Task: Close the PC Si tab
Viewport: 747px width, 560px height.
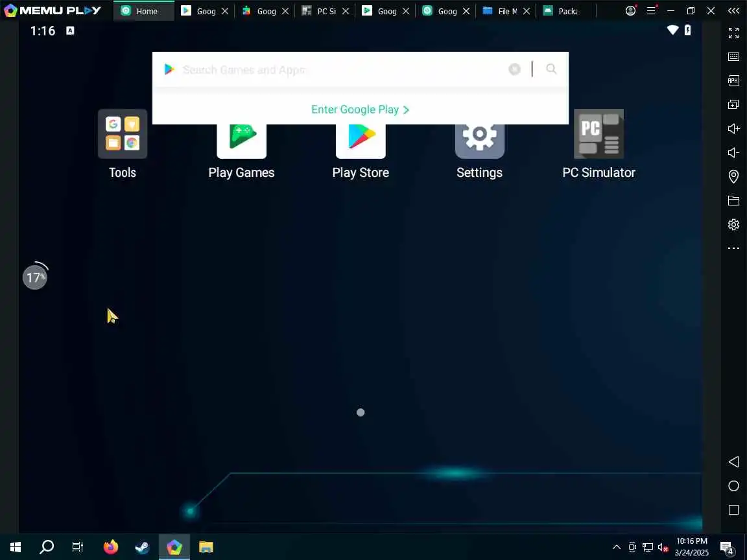Action: click(346, 11)
